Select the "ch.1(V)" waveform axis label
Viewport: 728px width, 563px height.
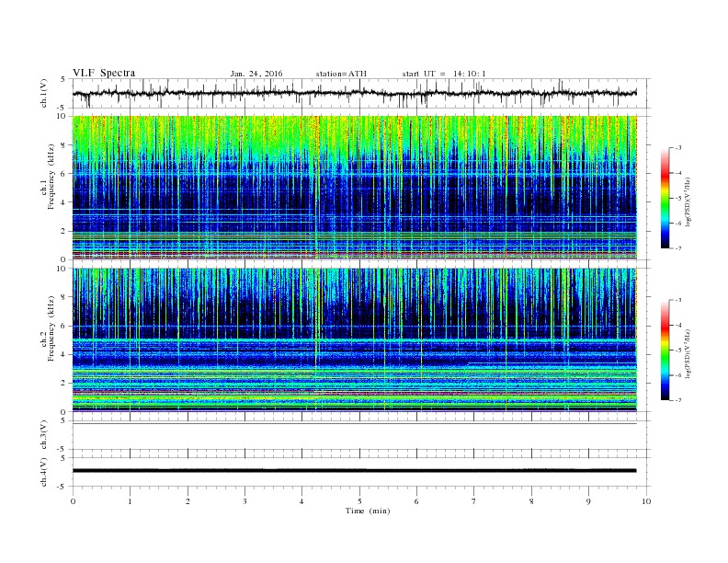[x=44, y=93]
